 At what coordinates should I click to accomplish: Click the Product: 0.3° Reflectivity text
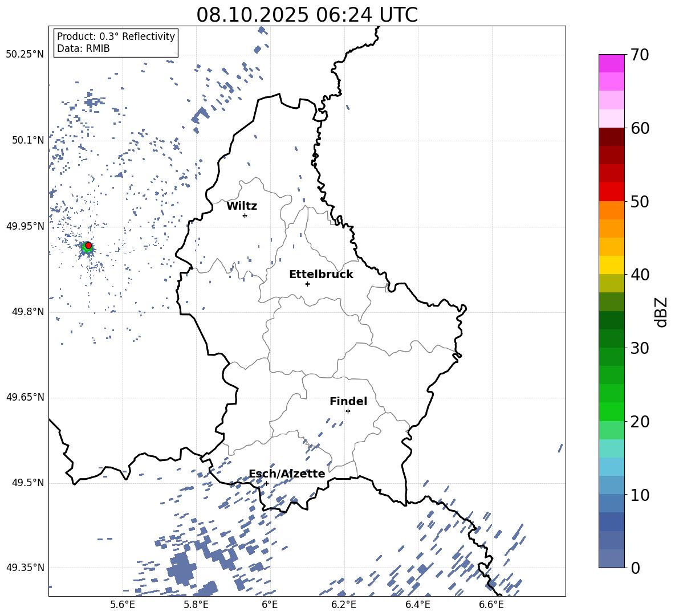click(x=116, y=36)
